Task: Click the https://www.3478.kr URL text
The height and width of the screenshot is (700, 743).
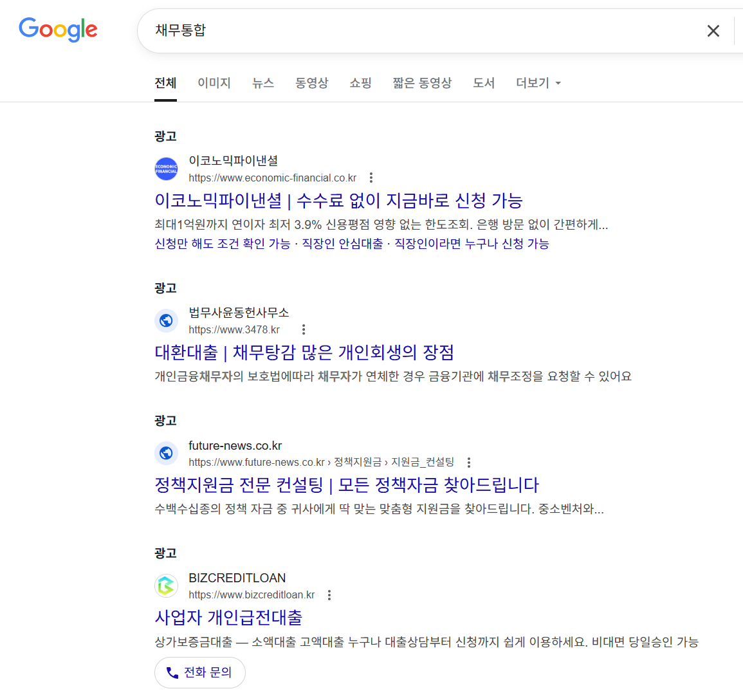Action: coord(234,329)
